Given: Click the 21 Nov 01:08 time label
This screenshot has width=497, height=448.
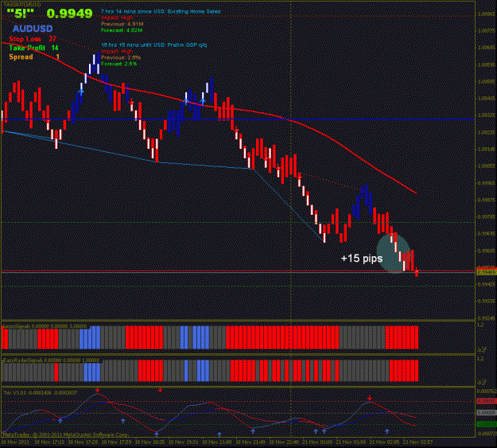Looking at the screenshot, I should click(351, 442).
